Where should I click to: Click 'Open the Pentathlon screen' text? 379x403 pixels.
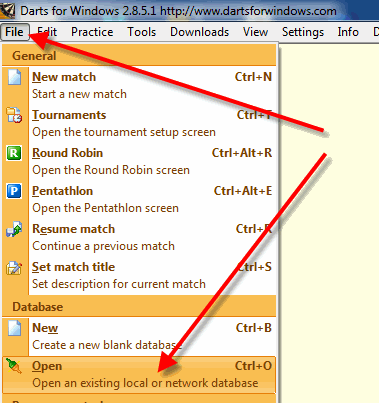click(x=105, y=208)
